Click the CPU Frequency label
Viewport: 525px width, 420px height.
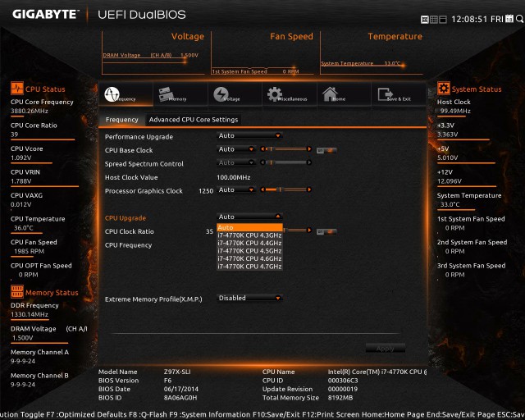coord(128,244)
